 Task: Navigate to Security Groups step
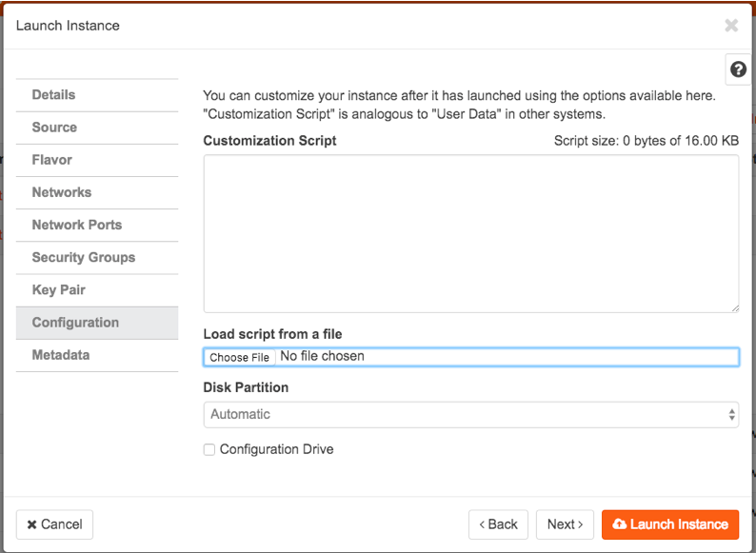(84, 257)
